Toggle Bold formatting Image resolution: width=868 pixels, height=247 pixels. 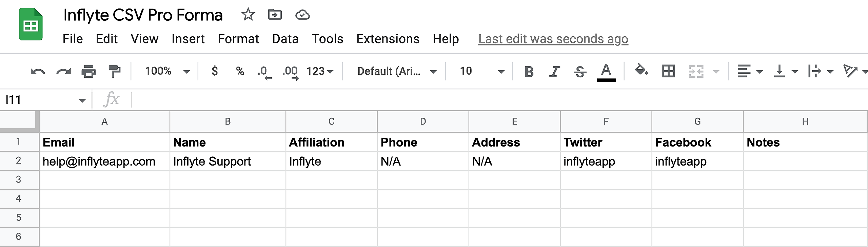[x=529, y=72]
